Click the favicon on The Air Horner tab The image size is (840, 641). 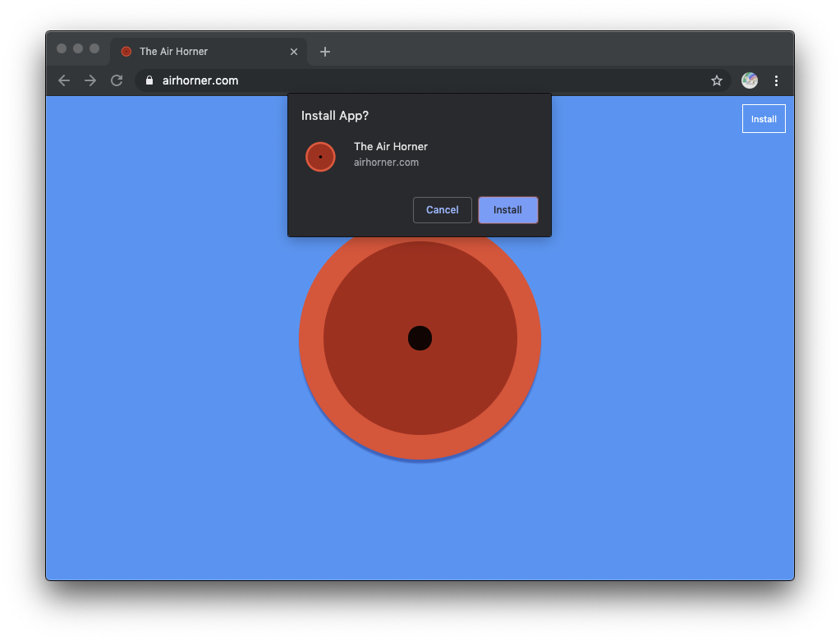(x=126, y=52)
